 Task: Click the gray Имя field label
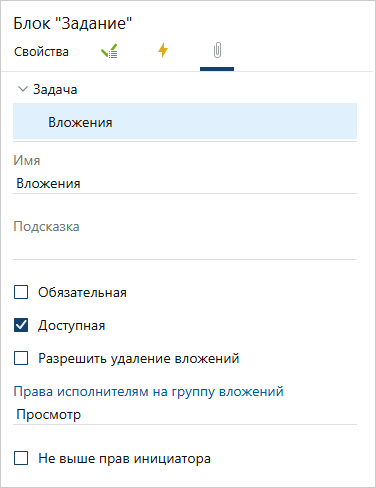click(27, 161)
